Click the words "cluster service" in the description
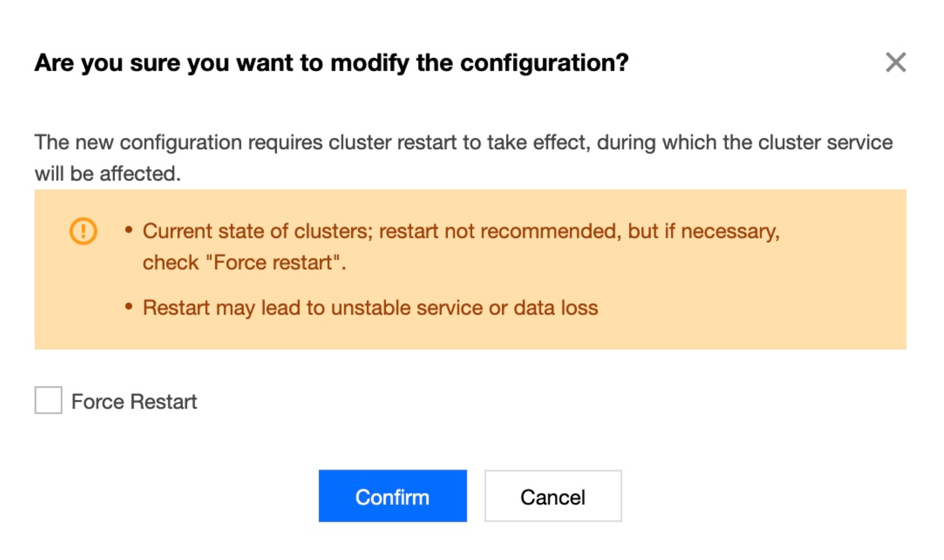The width and height of the screenshot is (944, 560). point(825,143)
